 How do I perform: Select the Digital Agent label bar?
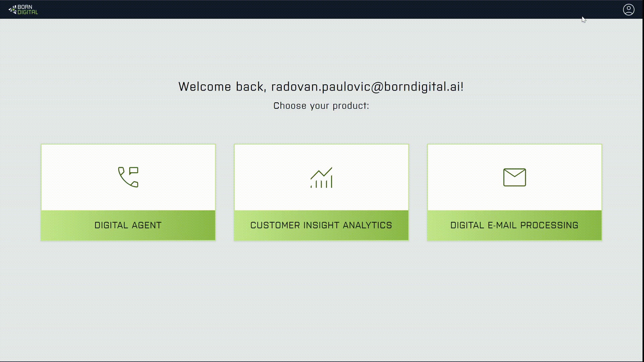pyautogui.click(x=128, y=225)
